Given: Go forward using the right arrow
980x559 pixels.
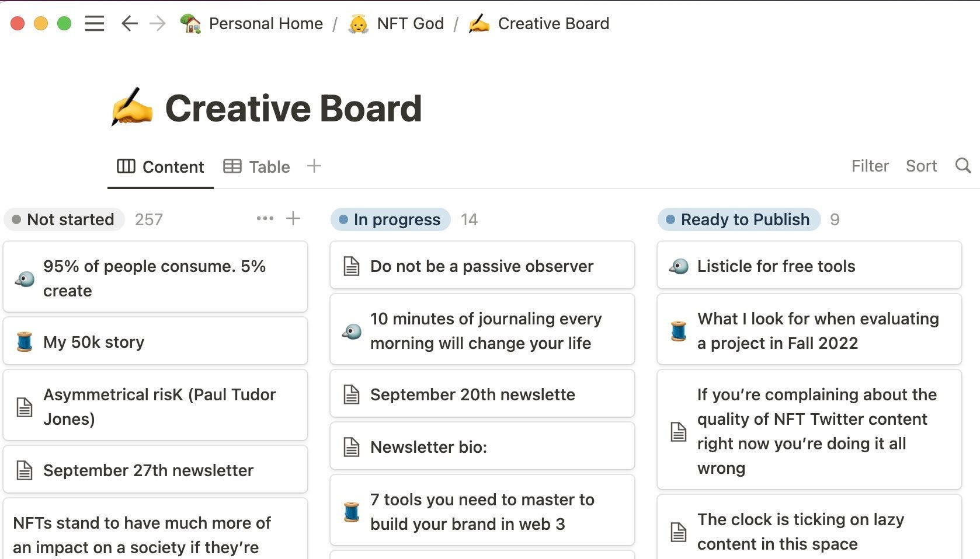Looking at the screenshot, I should [x=158, y=24].
